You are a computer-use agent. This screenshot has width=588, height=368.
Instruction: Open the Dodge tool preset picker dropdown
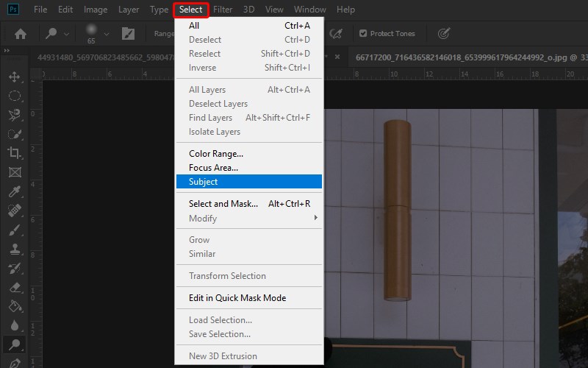click(x=67, y=34)
